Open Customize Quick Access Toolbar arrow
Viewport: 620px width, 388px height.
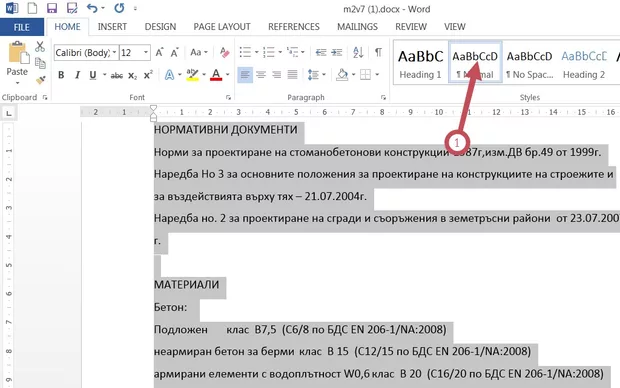[135, 8]
